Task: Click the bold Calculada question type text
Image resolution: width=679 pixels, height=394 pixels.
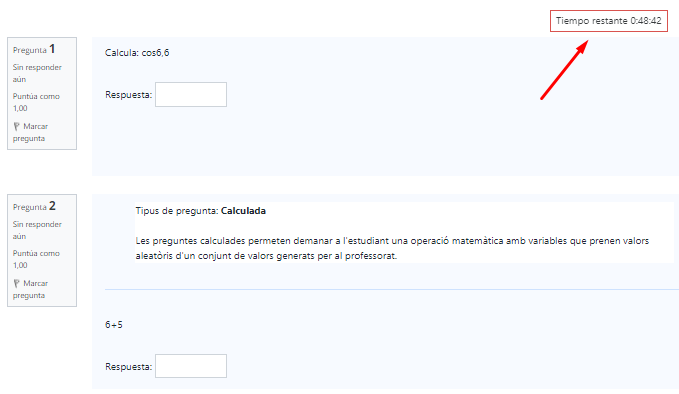Action: coord(243,211)
